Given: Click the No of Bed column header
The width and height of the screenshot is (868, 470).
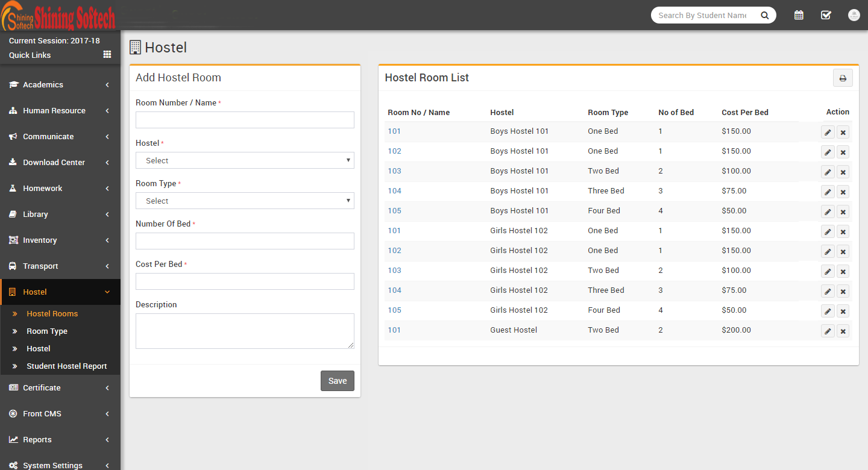Looking at the screenshot, I should (676, 112).
